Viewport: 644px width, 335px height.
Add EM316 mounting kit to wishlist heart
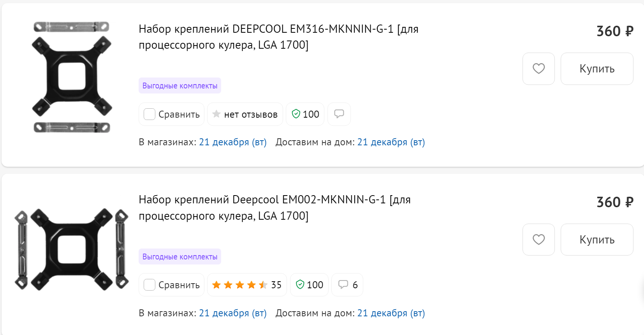[538, 69]
